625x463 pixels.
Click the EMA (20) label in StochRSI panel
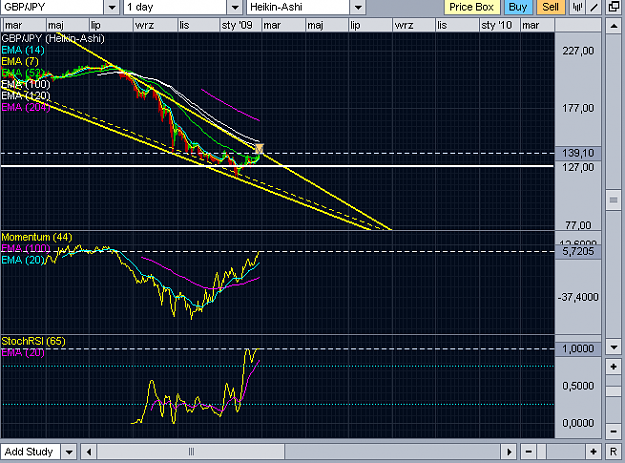point(23,353)
